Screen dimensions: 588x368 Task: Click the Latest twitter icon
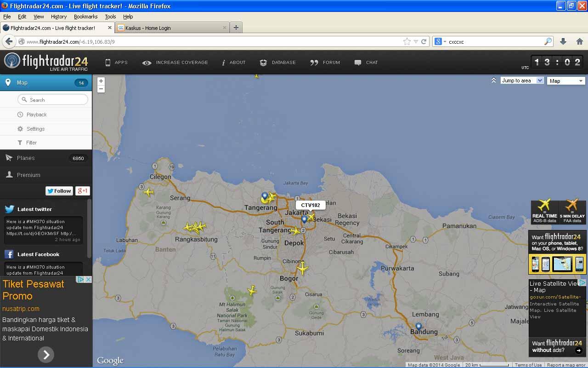pyautogui.click(x=9, y=209)
